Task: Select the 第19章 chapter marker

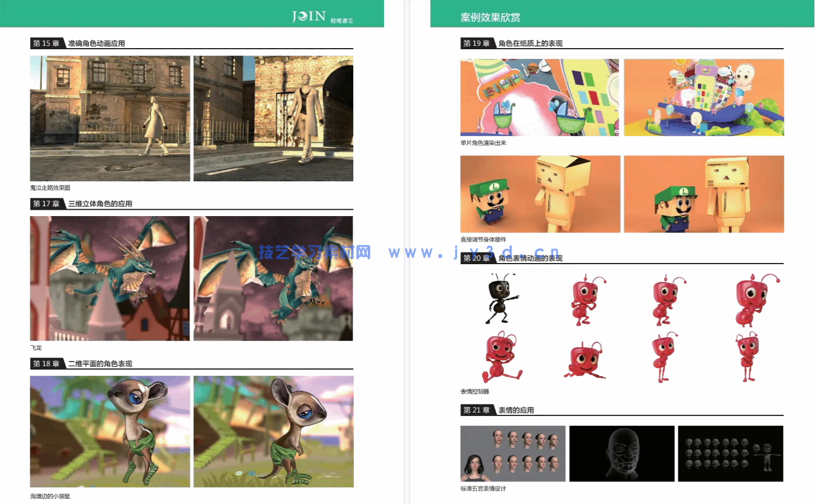Action: 476,43
